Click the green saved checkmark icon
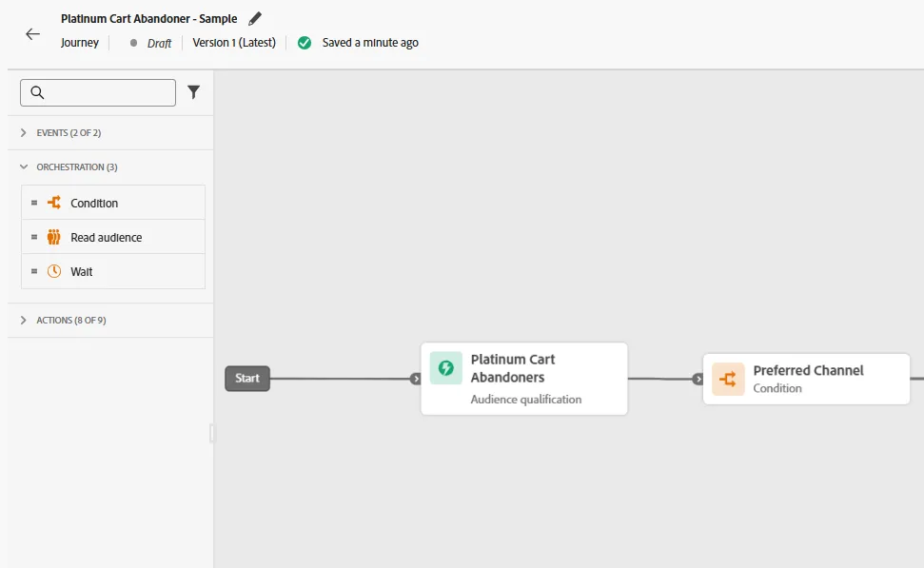The image size is (924, 568). click(305, 43)
